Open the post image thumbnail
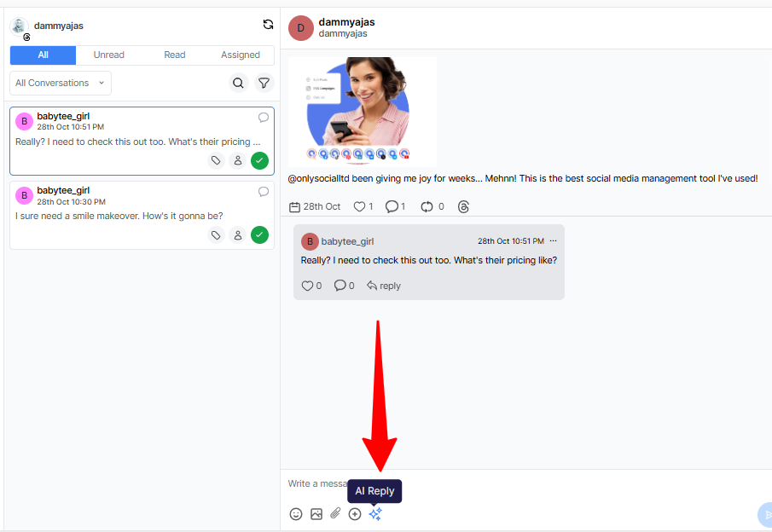Screen dimensions: 772x532 tap(362, 111)
